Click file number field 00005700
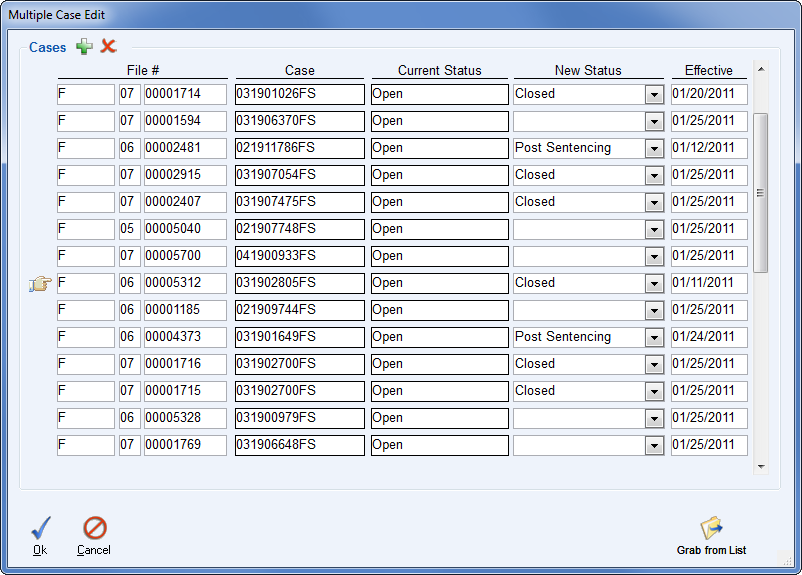Viewport: 802px width, 575px height. click(185, 257)
